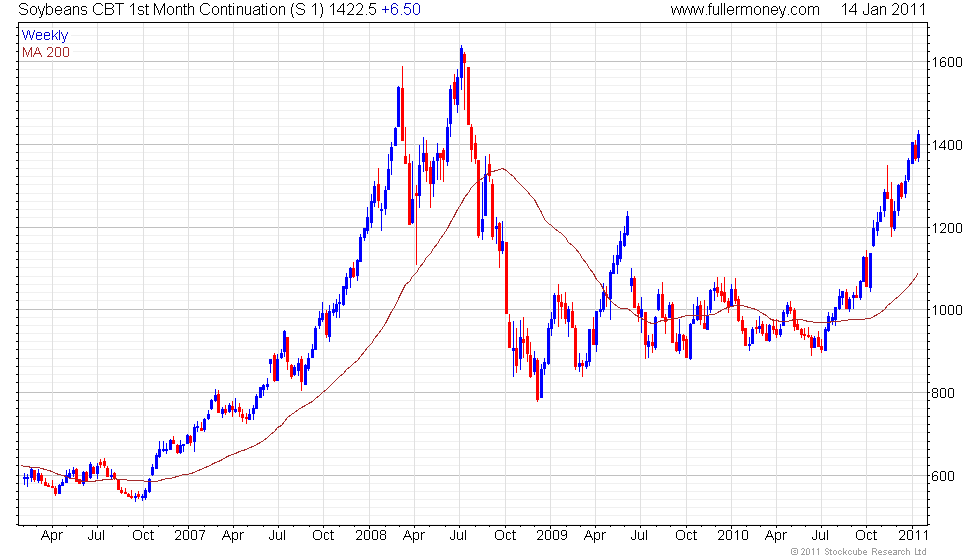Click the 1000 price axis label
980x560 pixels.
point(946,311)
